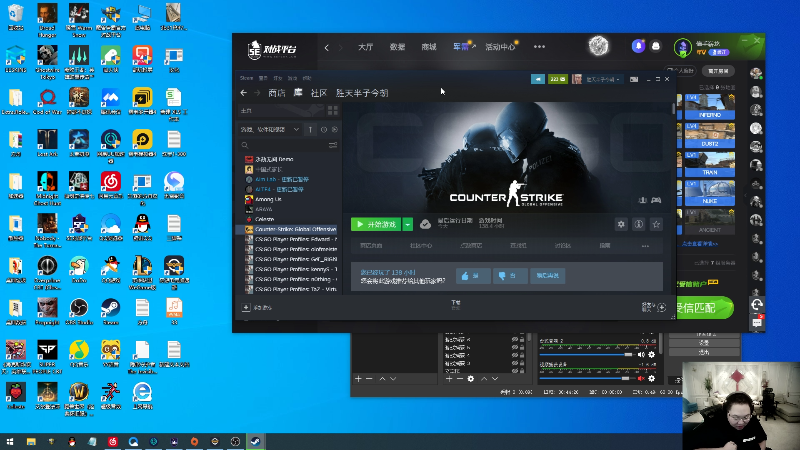
Task: Click thumbs up recommend button
Action: pyautogui.click(x=473, y=276)
